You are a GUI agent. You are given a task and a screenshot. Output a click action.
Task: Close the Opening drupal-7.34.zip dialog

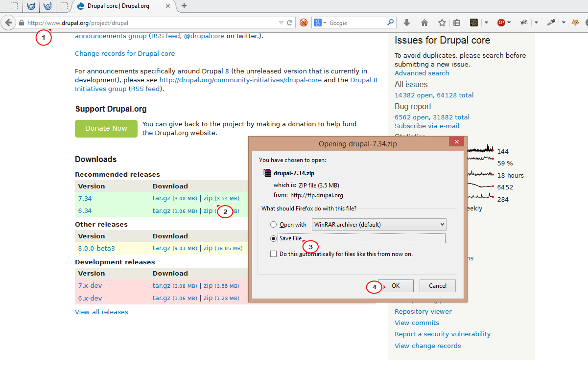(x=456, y=142)
